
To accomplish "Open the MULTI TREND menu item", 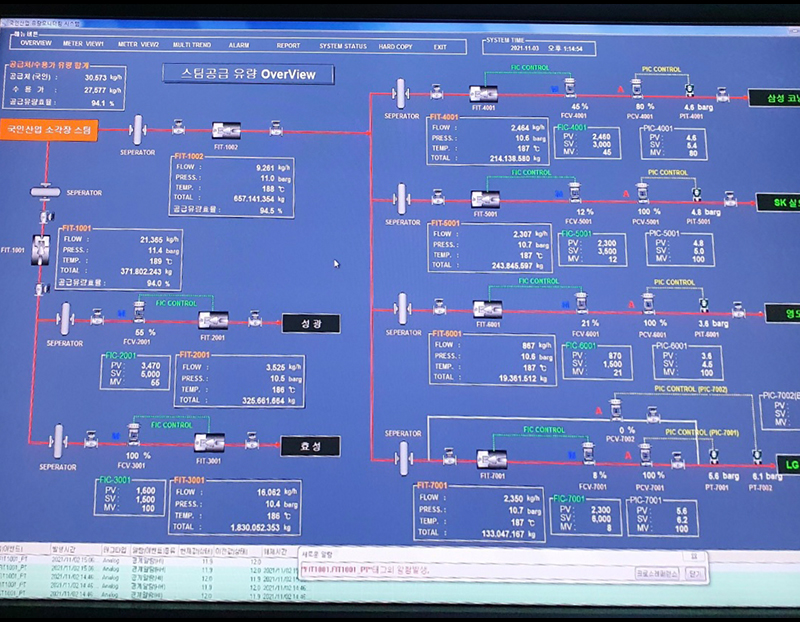I will coord(194,46).
